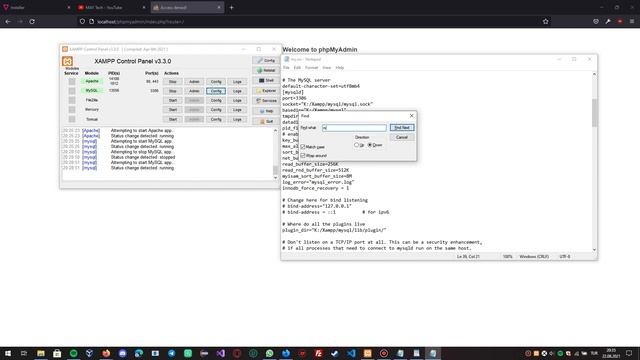This screenshot has height=360, width=640.
Task: Open the Apache Admin page
Action: (194, 82)
